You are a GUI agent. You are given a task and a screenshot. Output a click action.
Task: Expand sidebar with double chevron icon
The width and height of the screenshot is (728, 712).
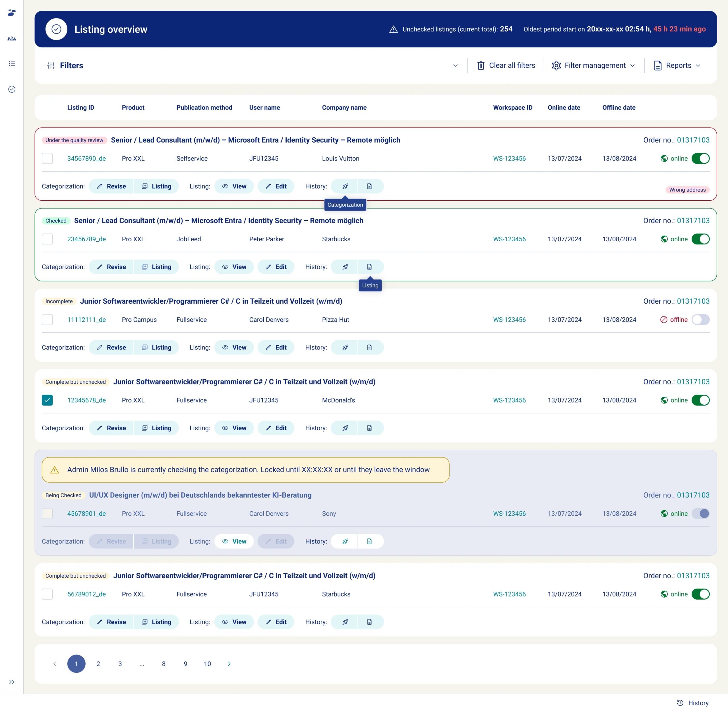pyautogui.click(x=12, y=682)
